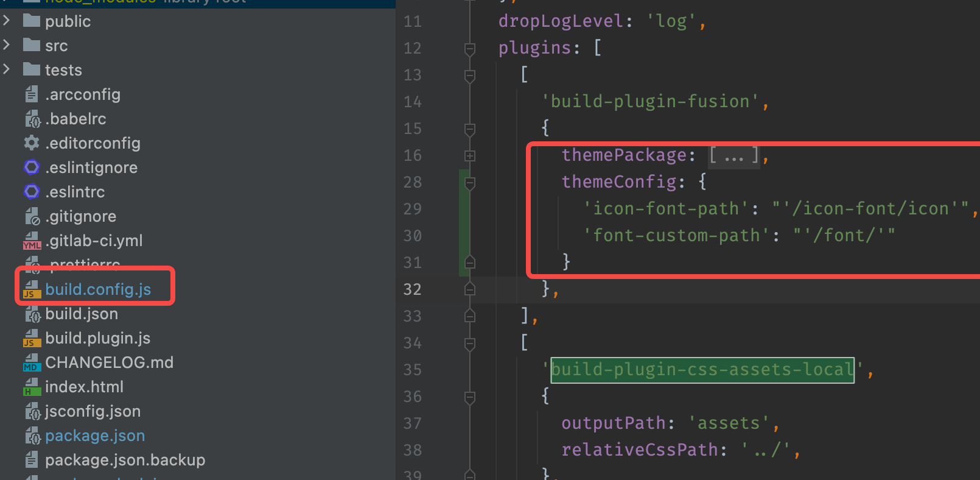Click line number 35 in the gutter
This screenshot has width=980, height=480.
coord(412,370)
